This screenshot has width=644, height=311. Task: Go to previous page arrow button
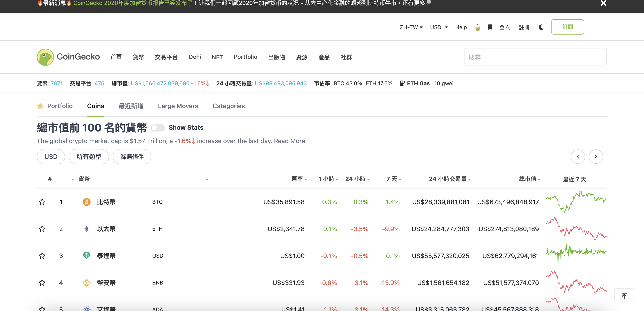(578, 156)
